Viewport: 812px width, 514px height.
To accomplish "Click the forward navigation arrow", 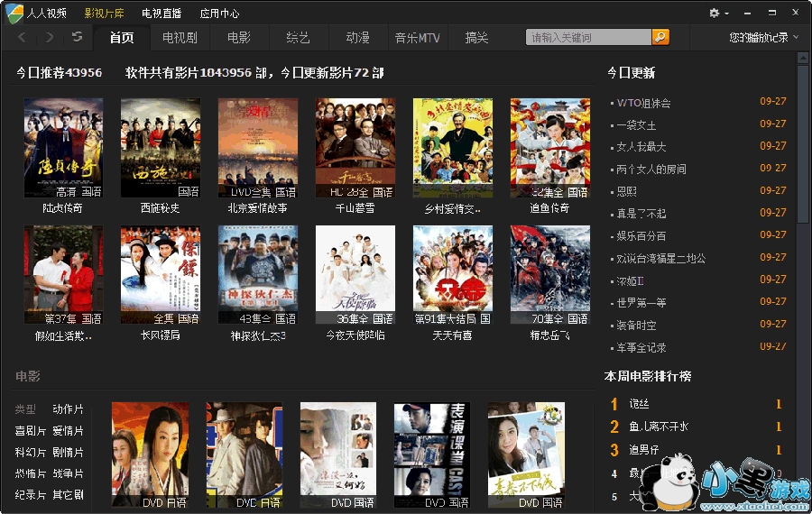I will [50, 37].
